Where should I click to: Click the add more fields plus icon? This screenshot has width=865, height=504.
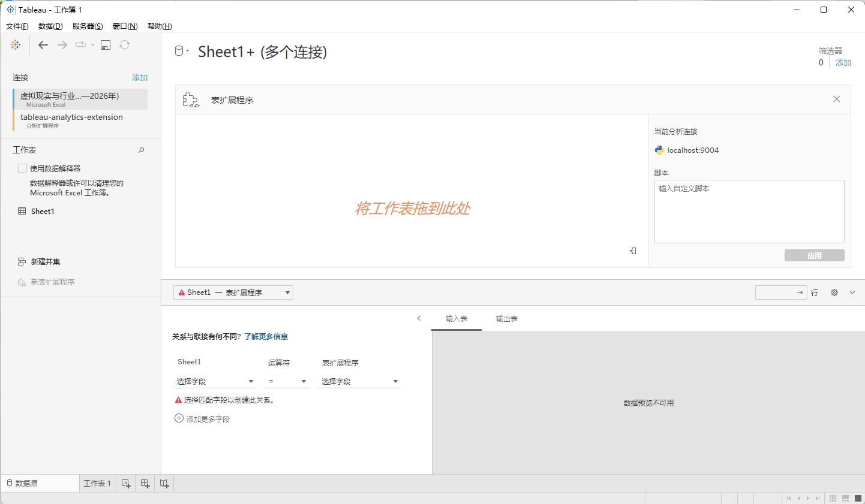coord(179,418)
